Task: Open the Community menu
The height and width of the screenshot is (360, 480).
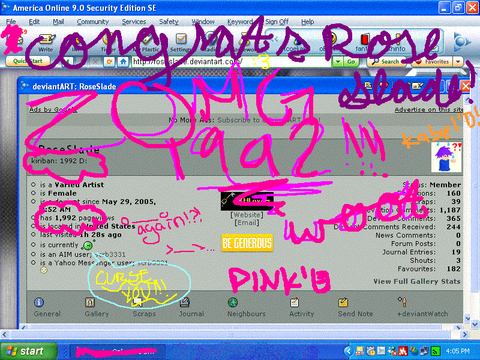Action: pos(93,22)
